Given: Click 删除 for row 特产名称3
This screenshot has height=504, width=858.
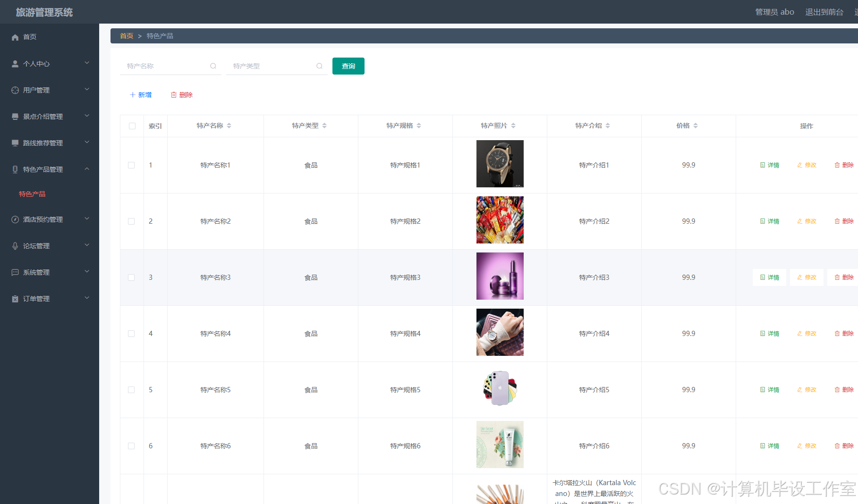Looking at the screenshot, I should click(x=844, y=277).
